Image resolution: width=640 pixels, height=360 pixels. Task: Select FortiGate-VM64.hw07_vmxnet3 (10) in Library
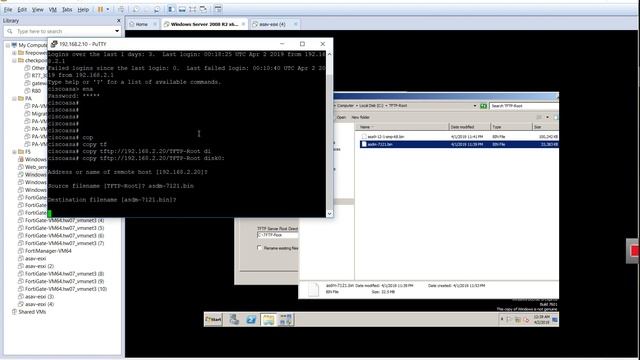tap(62, 289)
